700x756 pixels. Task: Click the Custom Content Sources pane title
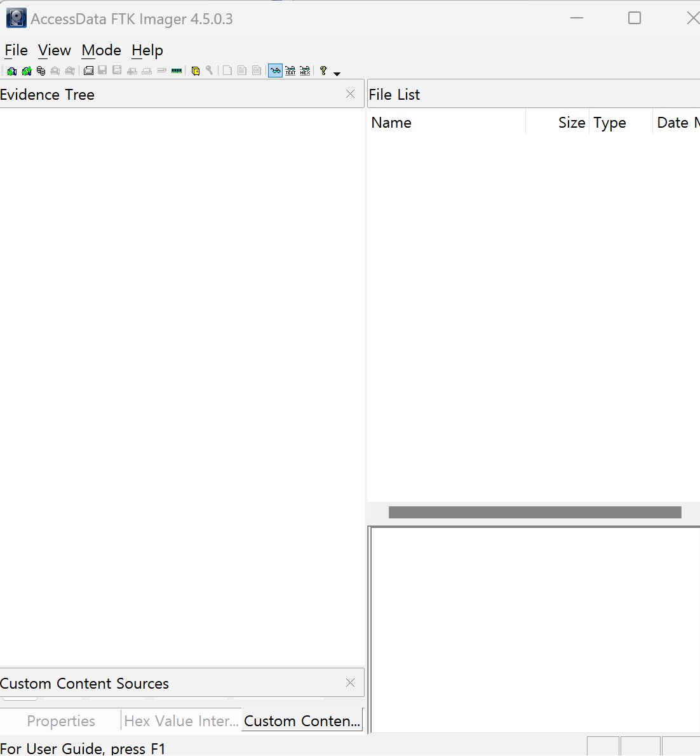(84, 683)
